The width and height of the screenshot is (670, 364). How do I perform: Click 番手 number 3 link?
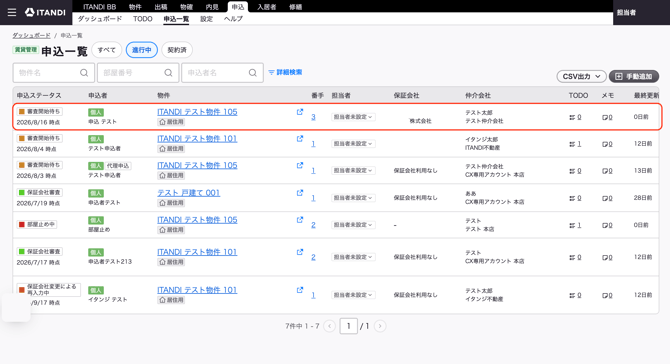(313, 117)
